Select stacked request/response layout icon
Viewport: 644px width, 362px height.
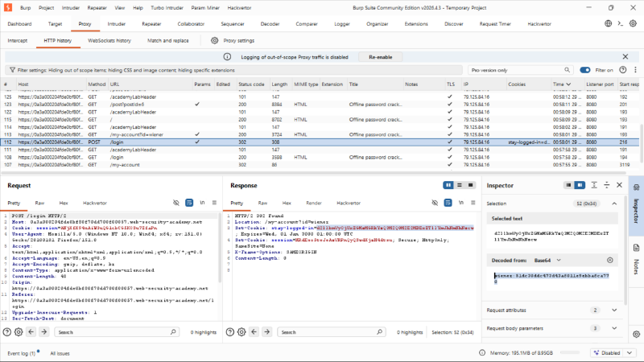pyautogui.click(x=460, y=185)
